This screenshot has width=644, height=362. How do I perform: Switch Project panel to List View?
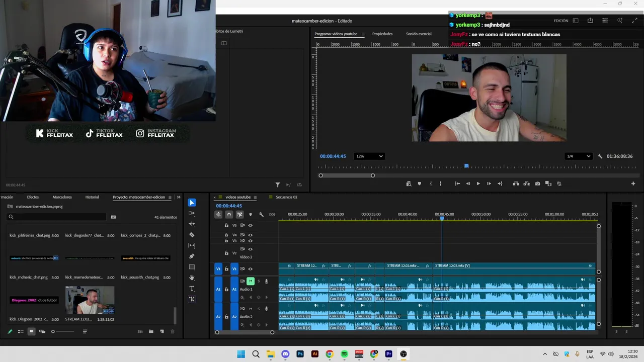coord(21,331)
